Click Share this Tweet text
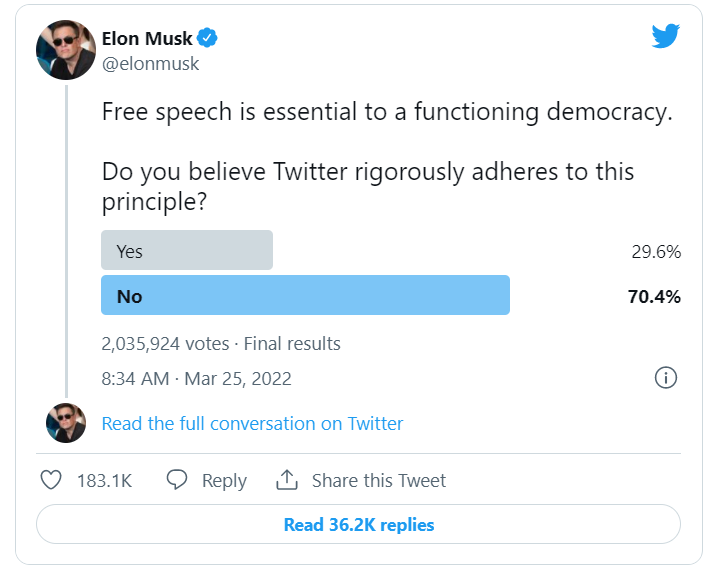This screenshot has height=586, width=725. click(x=379, y=481)
